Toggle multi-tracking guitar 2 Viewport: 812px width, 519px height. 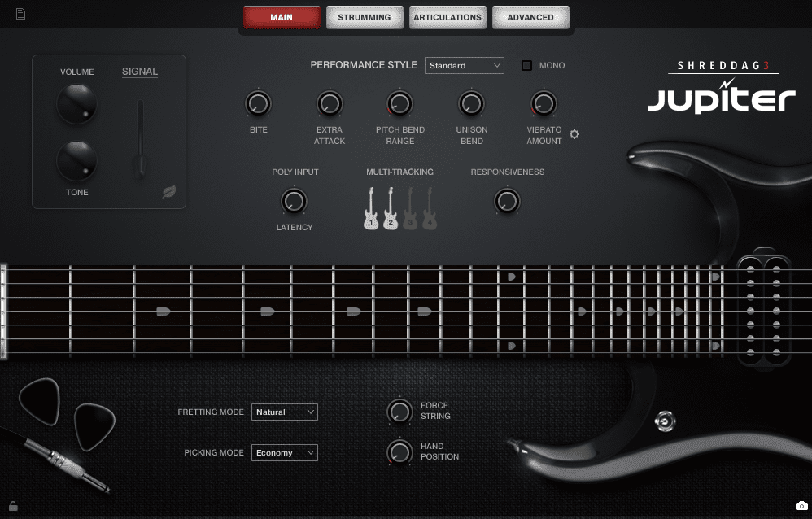pyautogui.click(x=391, y=209)
